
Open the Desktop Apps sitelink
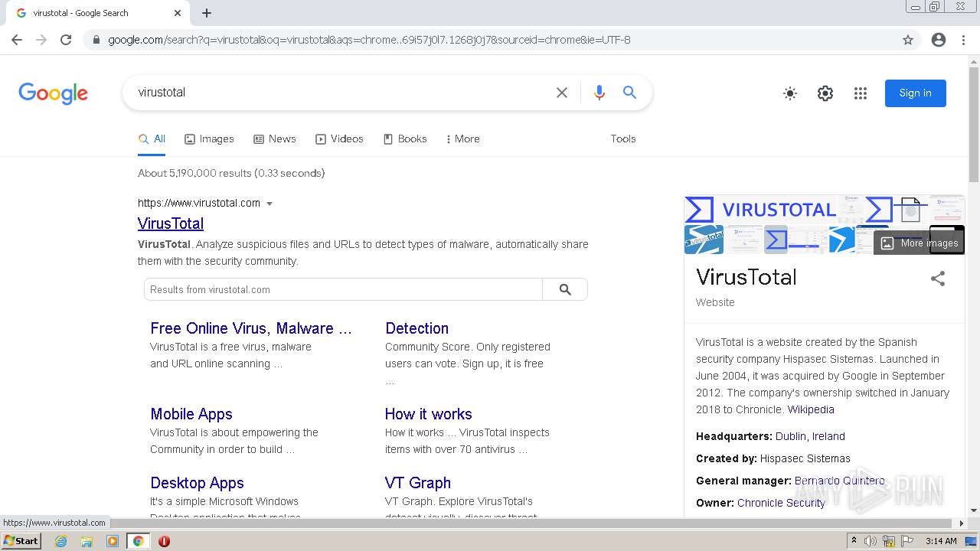197,483
